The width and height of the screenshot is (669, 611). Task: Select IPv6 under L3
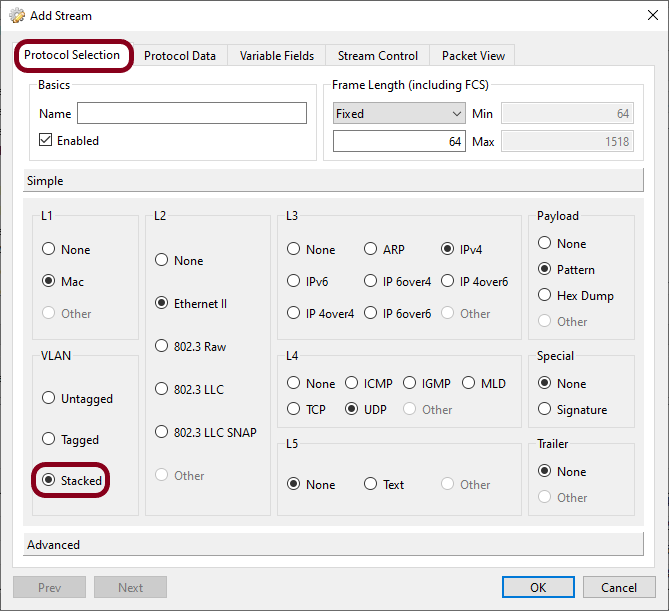294,282
